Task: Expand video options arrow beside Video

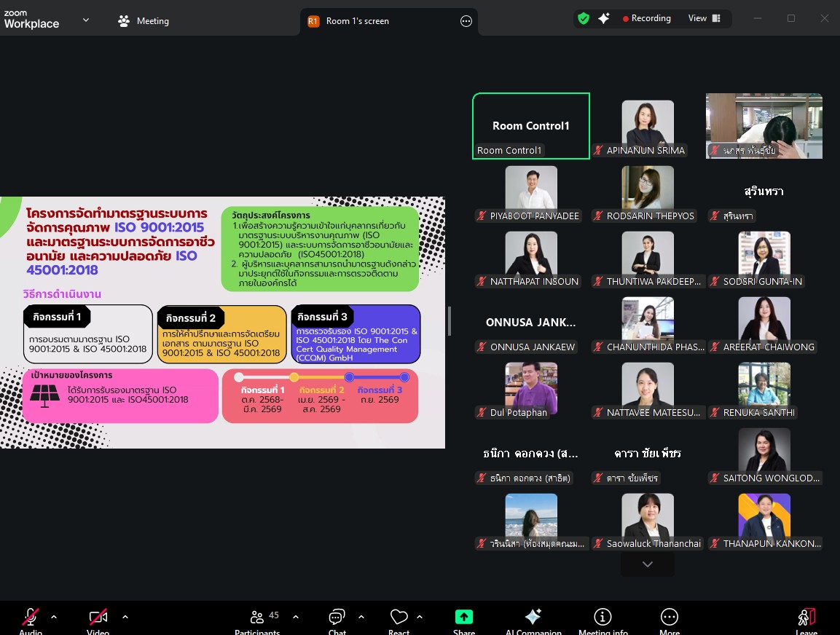Action: click(x=125, y=617)
